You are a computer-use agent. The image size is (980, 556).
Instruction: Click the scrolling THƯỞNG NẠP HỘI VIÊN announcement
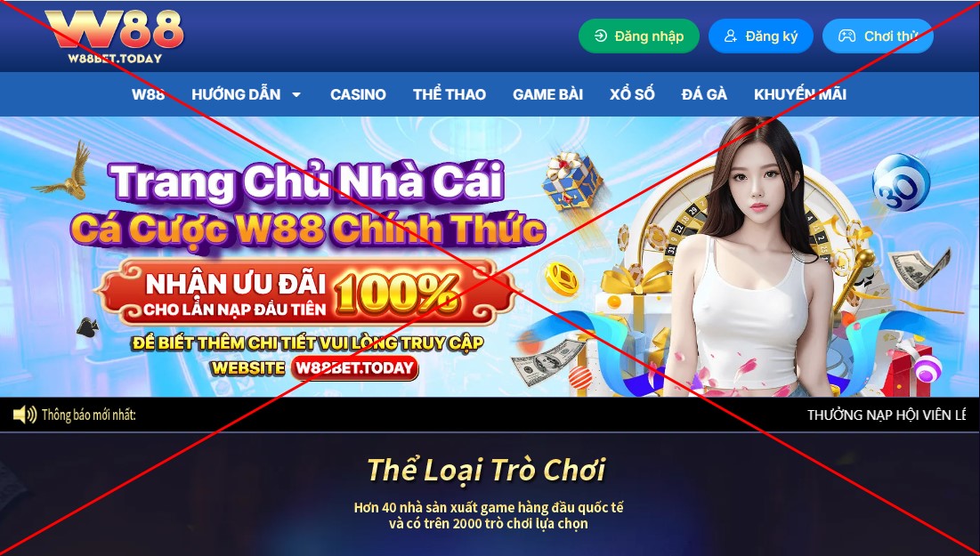tap(887, 415)
